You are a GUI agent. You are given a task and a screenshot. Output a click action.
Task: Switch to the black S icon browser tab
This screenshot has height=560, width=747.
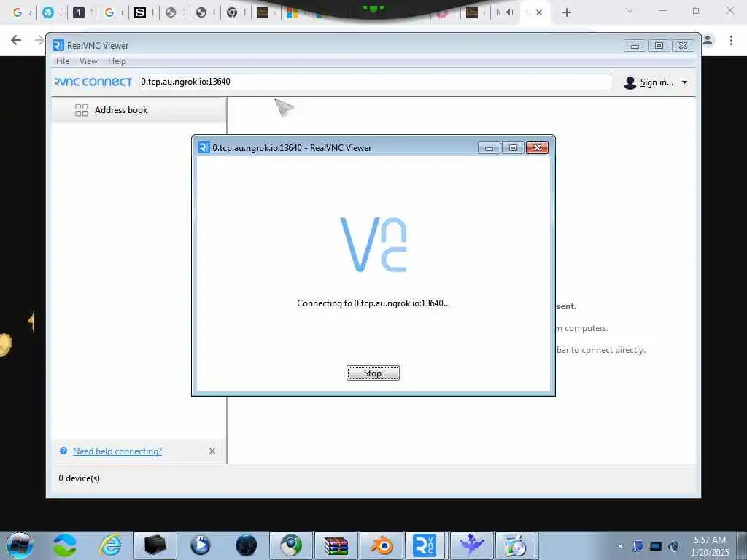[140, 12]
